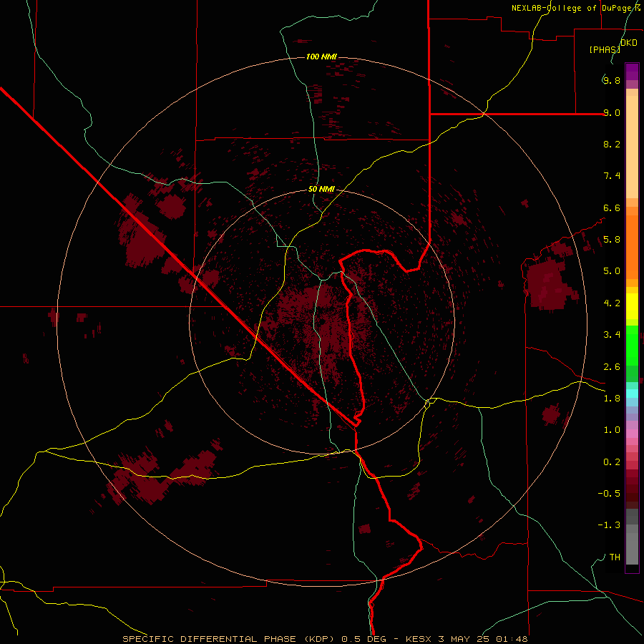
Task: Pick the gray swatch at the legend's bottom
Action: [x=632, y=549]
